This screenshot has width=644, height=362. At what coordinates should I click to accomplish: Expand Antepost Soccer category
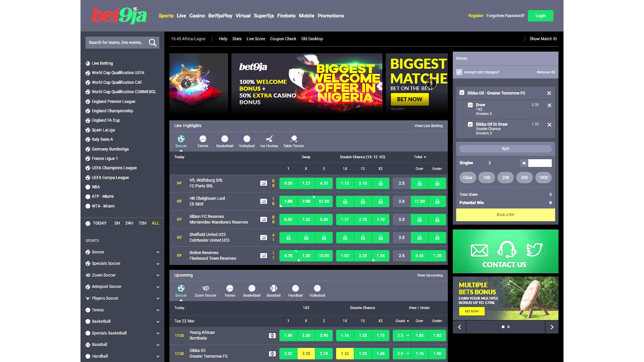158,287
